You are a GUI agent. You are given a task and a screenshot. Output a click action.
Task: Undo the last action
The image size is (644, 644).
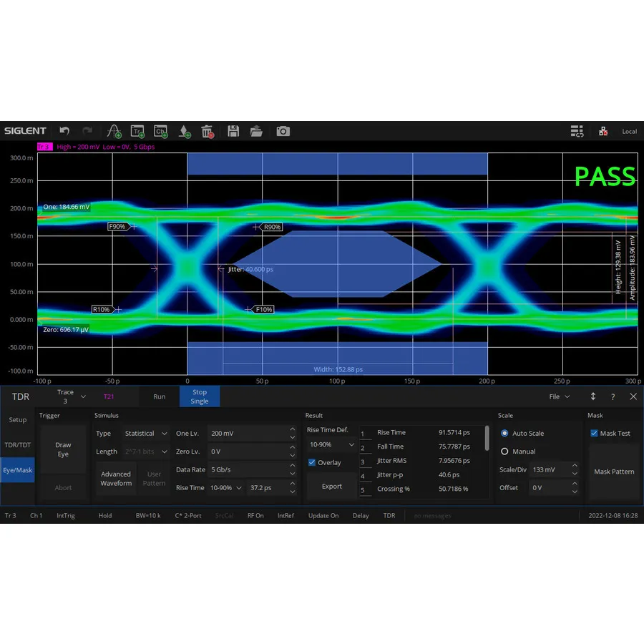tap(64, 131)
